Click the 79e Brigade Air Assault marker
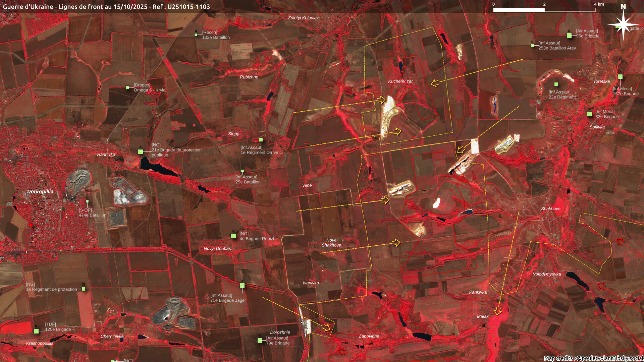 (260, 341)
